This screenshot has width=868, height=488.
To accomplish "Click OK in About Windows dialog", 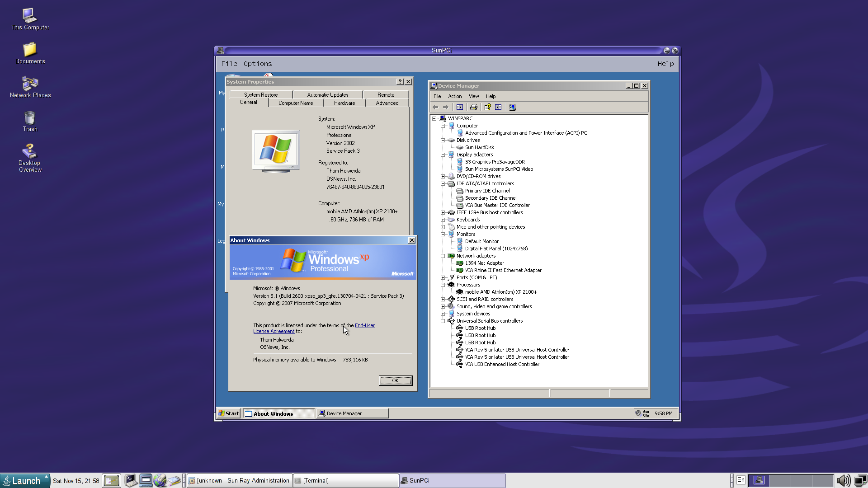I will pos(395,380).
